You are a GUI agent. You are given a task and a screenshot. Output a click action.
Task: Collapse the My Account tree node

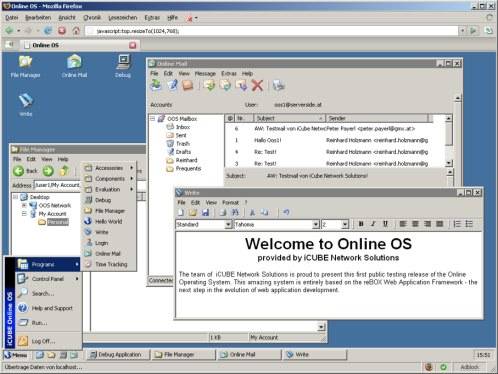pos(24,214)
